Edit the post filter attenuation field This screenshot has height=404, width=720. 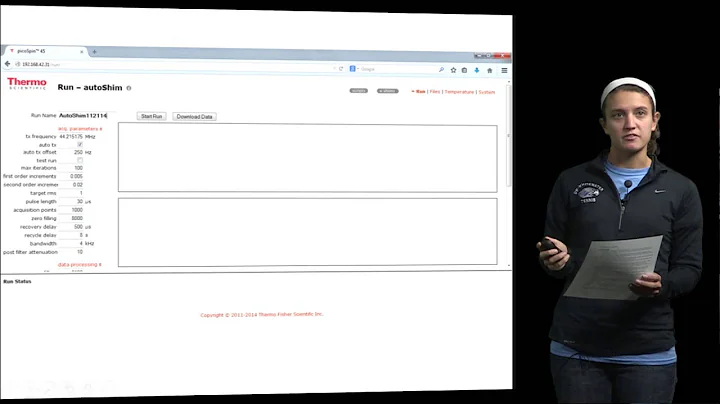click(71, 252)
